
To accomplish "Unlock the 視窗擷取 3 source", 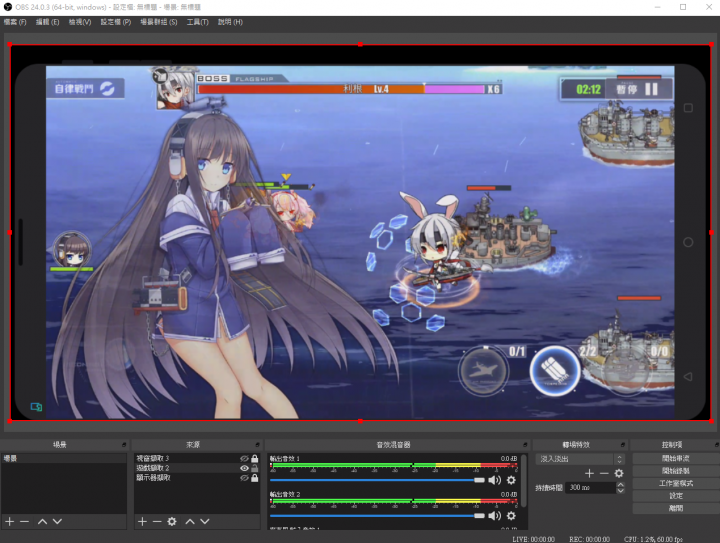I will (x=254, y=459).
